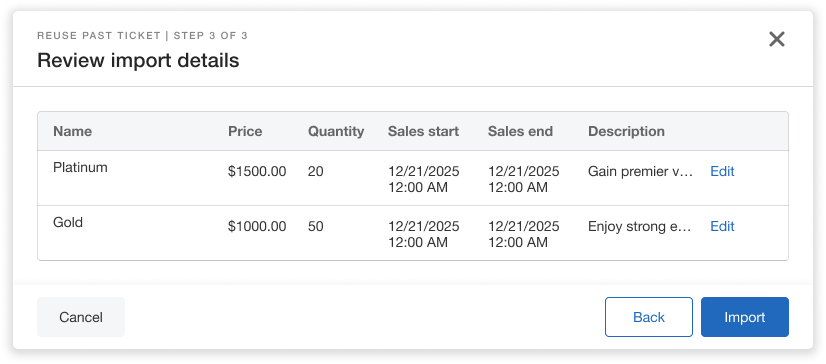
Task: Click the Quantity column header
Action: coord(336,131)
